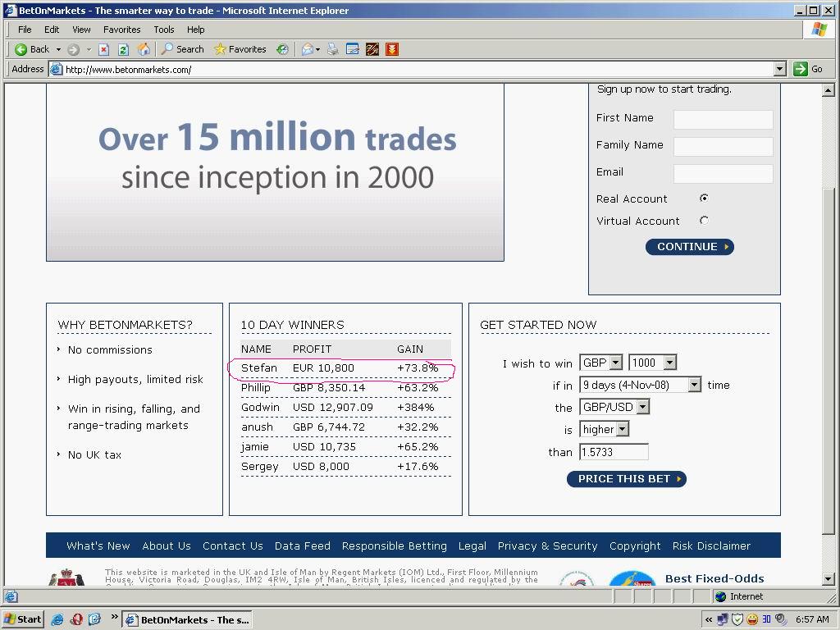This screenshot has height=630, width=840.
Task: Open the Risk Disclaimer footer link
Action: 711,546
